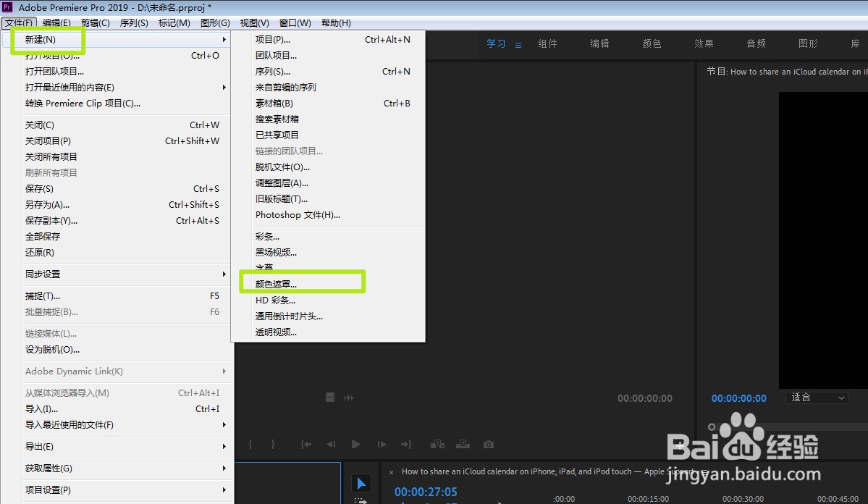Image resolution: width=868 pixels, height=504 pixels.
Task: Open the 窗口(W) menu
Action: pos(295,22)
